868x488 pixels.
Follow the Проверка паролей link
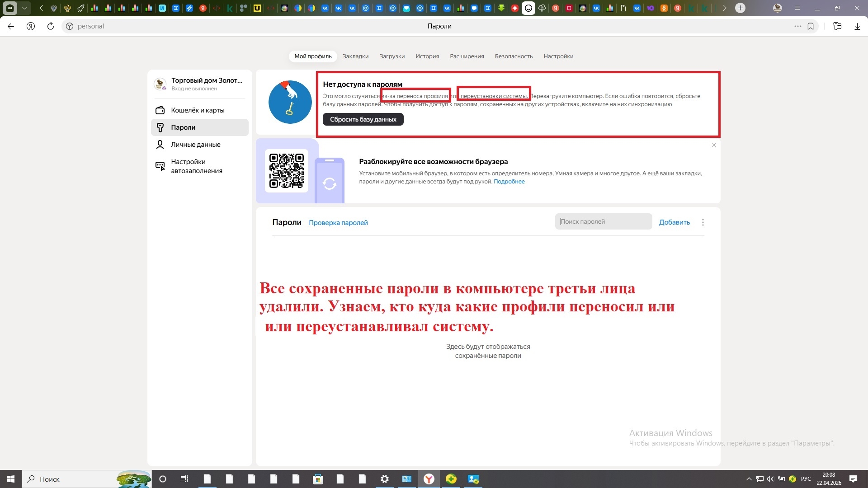[338, 223]
